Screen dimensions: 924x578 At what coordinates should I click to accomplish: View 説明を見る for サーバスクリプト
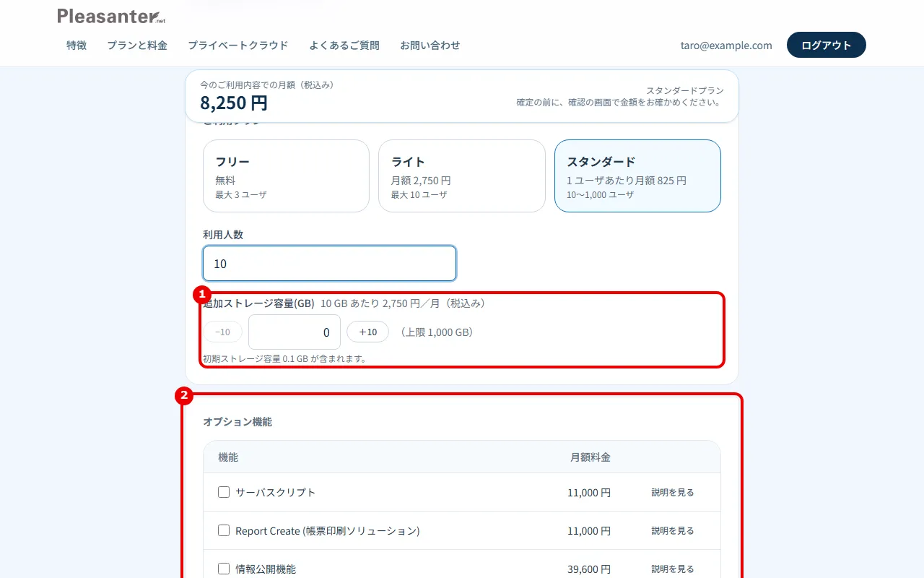(673, 492)
